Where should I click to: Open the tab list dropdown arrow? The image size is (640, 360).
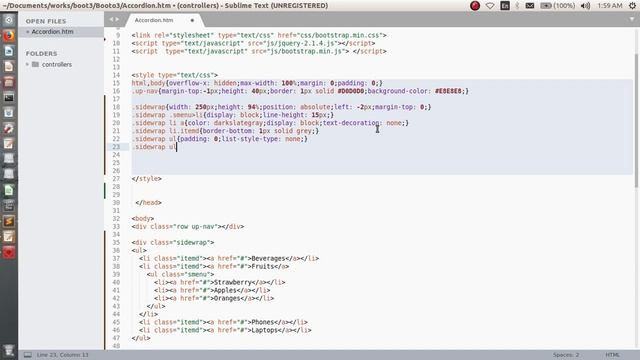632,19
